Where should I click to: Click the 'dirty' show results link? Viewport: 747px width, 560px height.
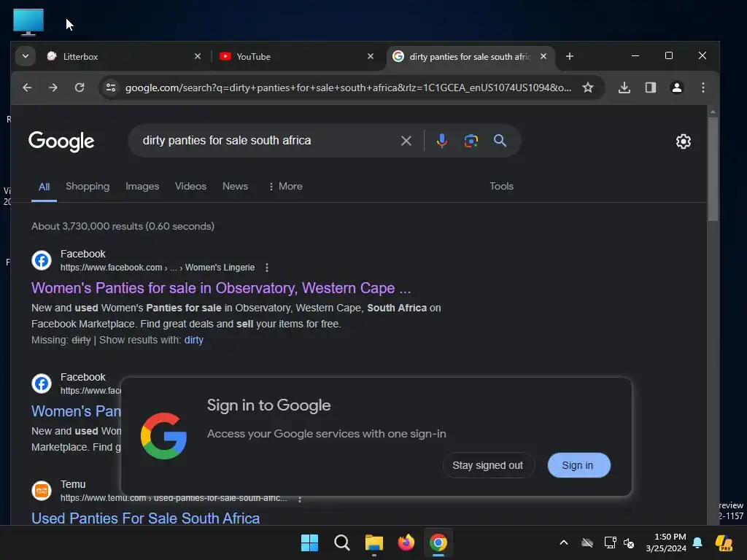[194, 340]
